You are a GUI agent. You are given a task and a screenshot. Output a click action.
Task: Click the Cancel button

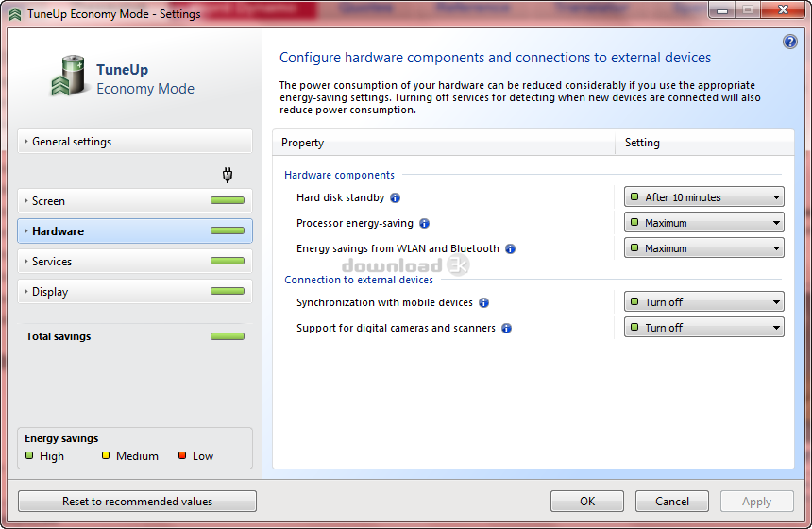coord(671,502)
